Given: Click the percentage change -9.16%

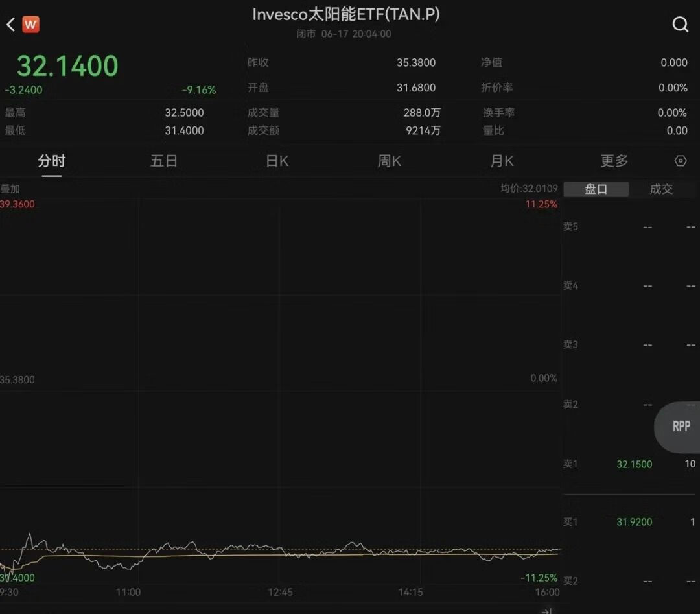Looking at the screenshot, I should point(199,89).
